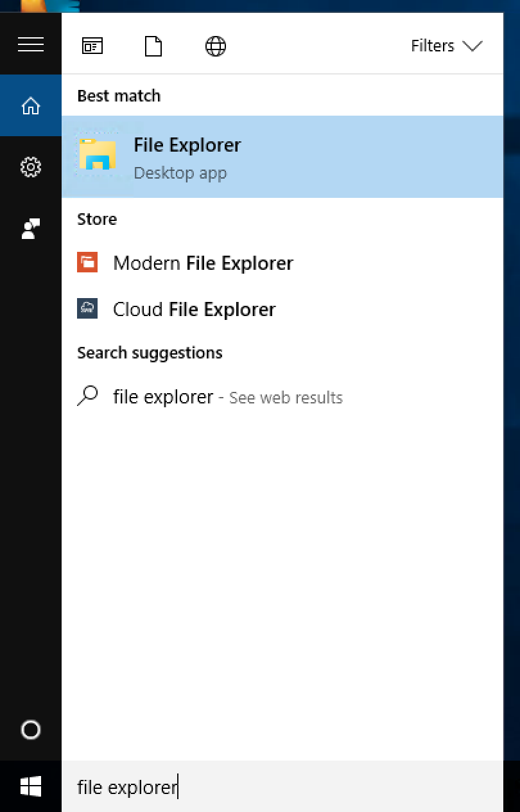Filter results by Apps icon
This screenshot has width=520, height=812.
pyautogui.click(x=92, y=46)
